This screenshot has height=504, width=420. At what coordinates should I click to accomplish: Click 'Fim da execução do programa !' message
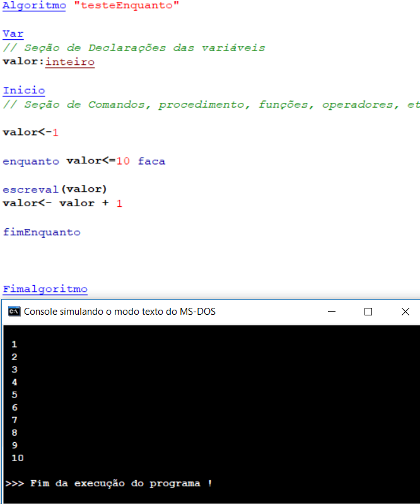[121, 483]
